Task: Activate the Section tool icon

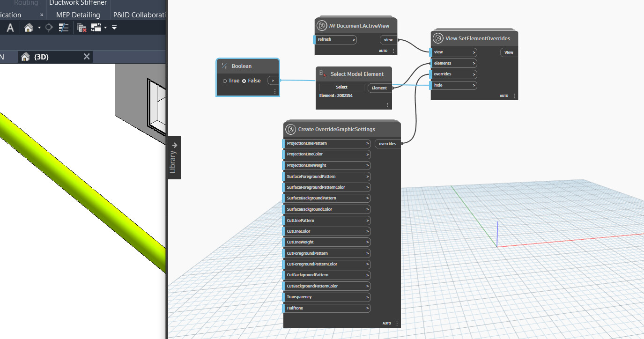Action: click(49, 27)
